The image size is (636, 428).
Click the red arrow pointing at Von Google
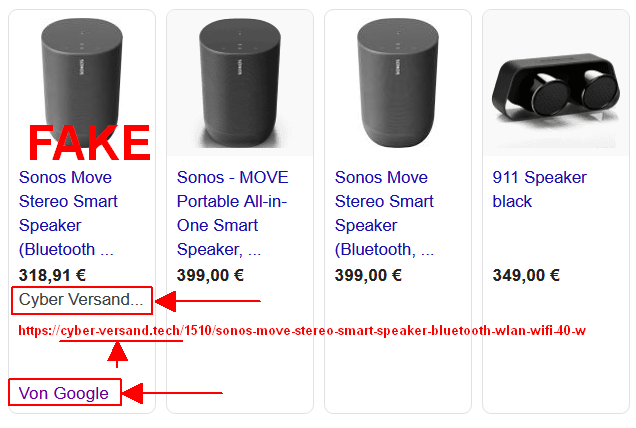[x=172, y=393]
